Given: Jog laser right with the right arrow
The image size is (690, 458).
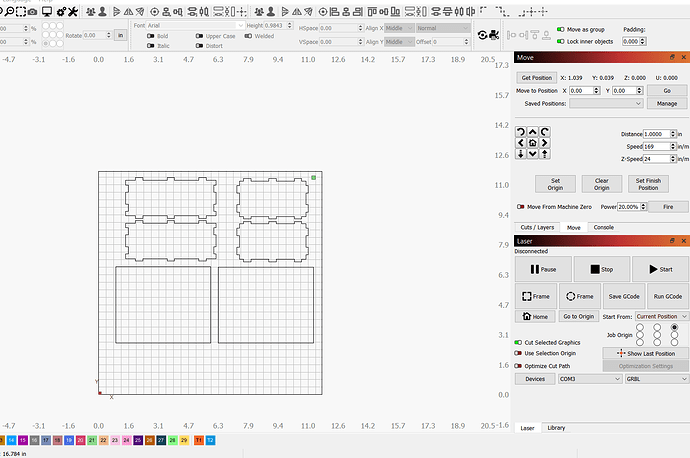Looking at the screenshot, I should [544, 143].
